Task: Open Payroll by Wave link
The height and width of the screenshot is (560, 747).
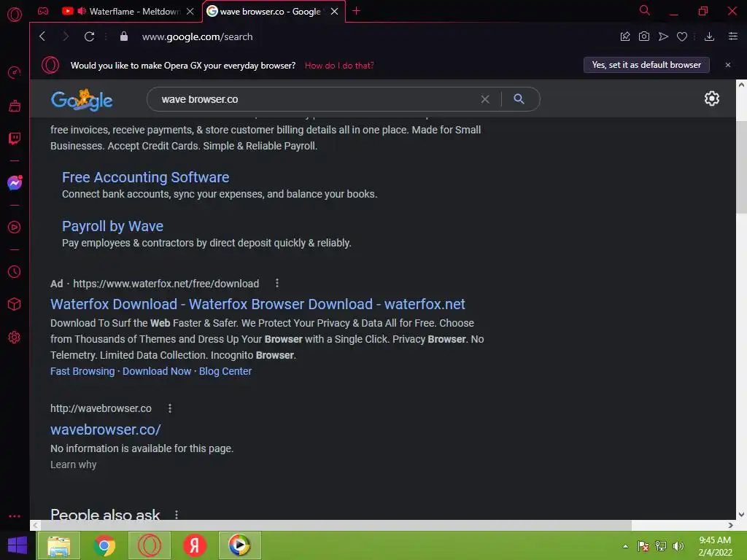Action: coord(112,226)
